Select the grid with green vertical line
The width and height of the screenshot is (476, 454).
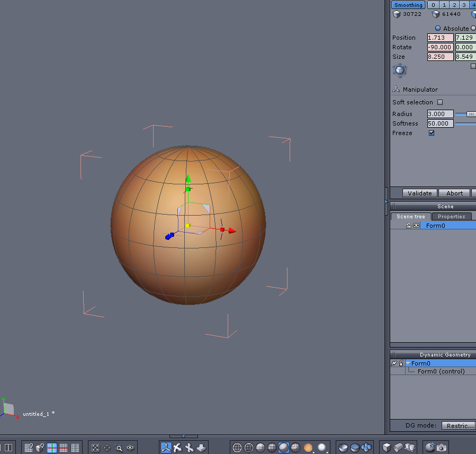(x=75, y=447)
